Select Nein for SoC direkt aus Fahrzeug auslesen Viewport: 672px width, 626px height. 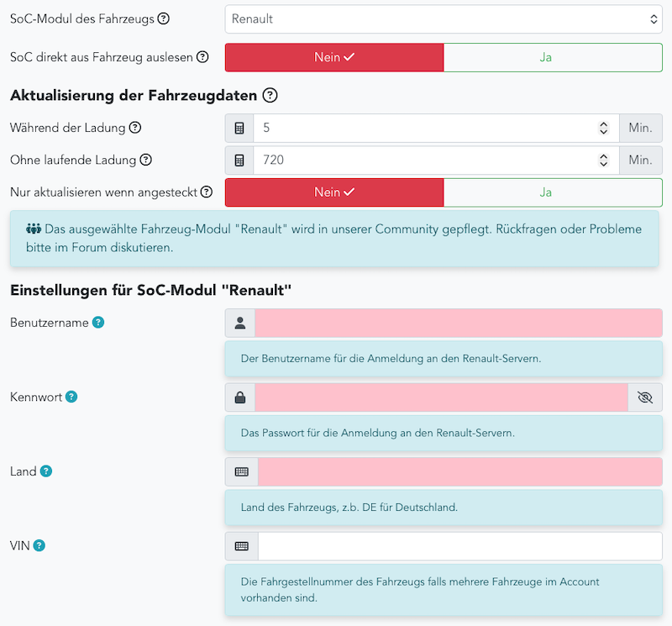(334, 57)
